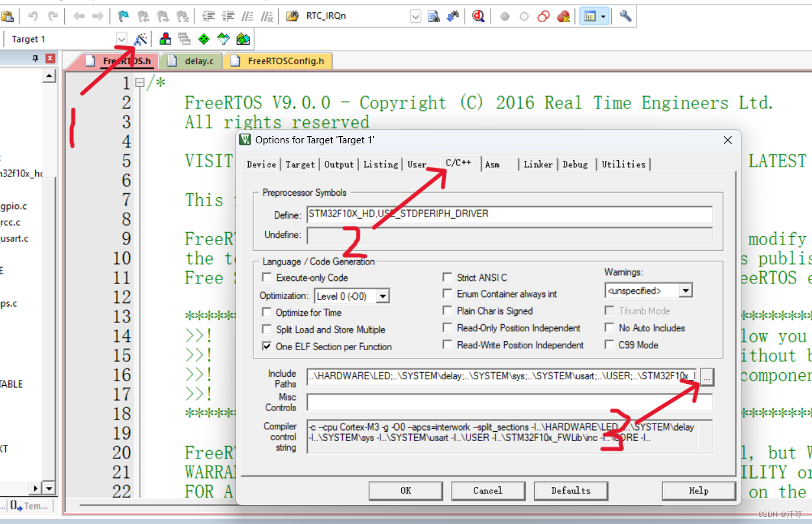The width and height of the screenshot is (812, 524).
Task: Expand the RTC_IRQn find combo dropdown
Action: click(x=415, y=16)
